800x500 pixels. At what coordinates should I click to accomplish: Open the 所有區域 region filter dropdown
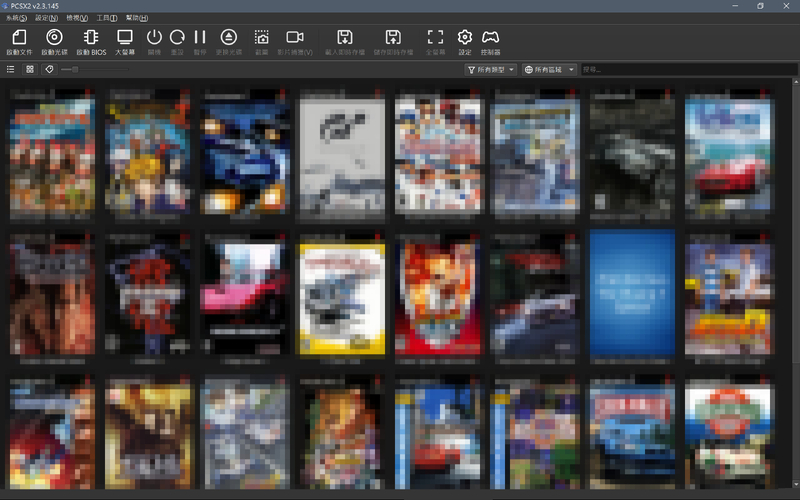tap(550, 69)
